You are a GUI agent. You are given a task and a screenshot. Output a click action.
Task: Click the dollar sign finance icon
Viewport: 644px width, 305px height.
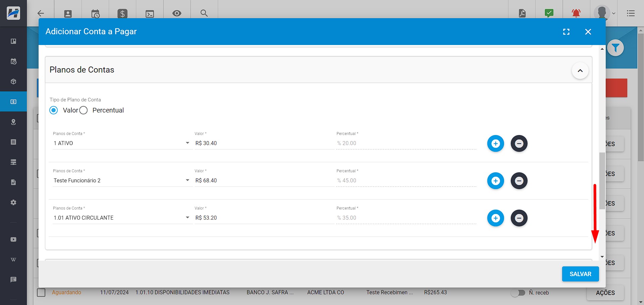pyautogui.click(x=122, y=13)
